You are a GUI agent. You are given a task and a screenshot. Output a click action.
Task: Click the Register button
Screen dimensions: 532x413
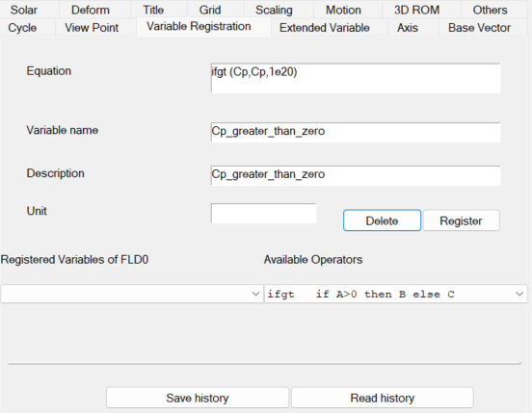(x=461, y=220)
